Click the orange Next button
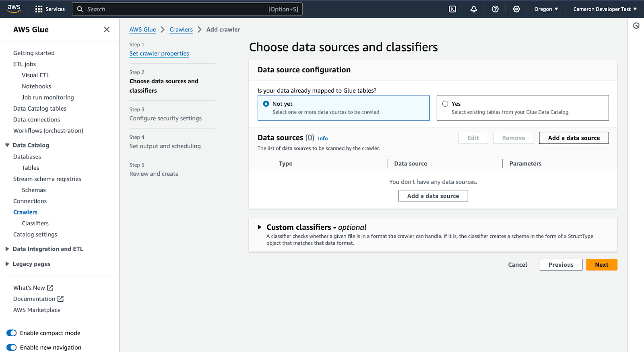Screen dimensions: 644x352 coord(602,265)
